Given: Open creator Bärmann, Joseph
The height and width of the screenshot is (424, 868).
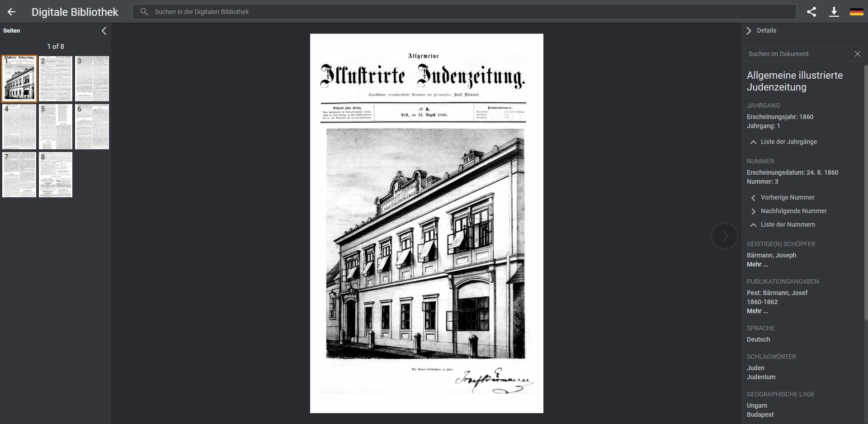Looking at the screenshot, I should point(771,255).
